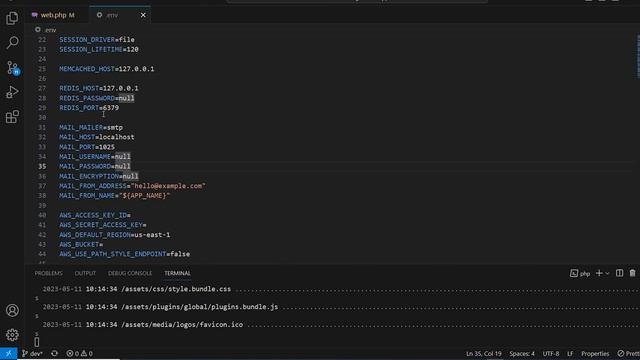Screen dimensions: 640x360
Task: Click line number 35 in the gutter
Action: pos(42,167)
